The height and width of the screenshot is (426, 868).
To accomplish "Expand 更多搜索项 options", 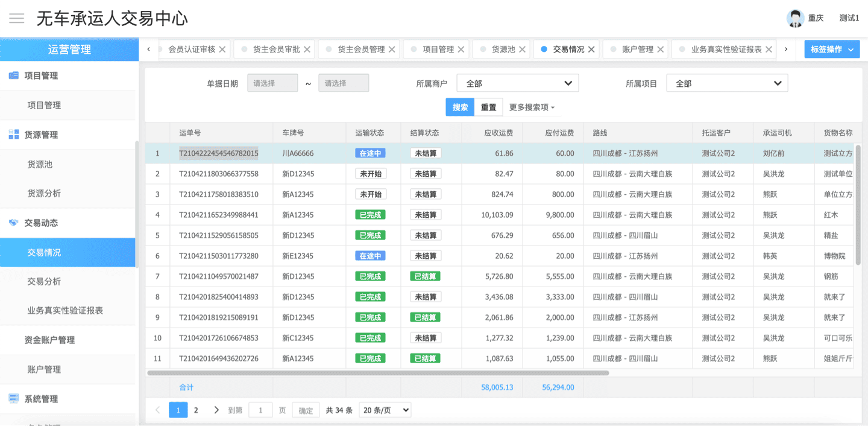I will pyautogui.click(x=532, y=107).
